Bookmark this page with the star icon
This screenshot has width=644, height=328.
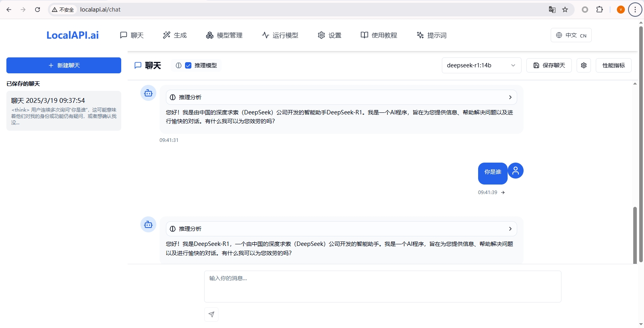[x=565, y=10]
